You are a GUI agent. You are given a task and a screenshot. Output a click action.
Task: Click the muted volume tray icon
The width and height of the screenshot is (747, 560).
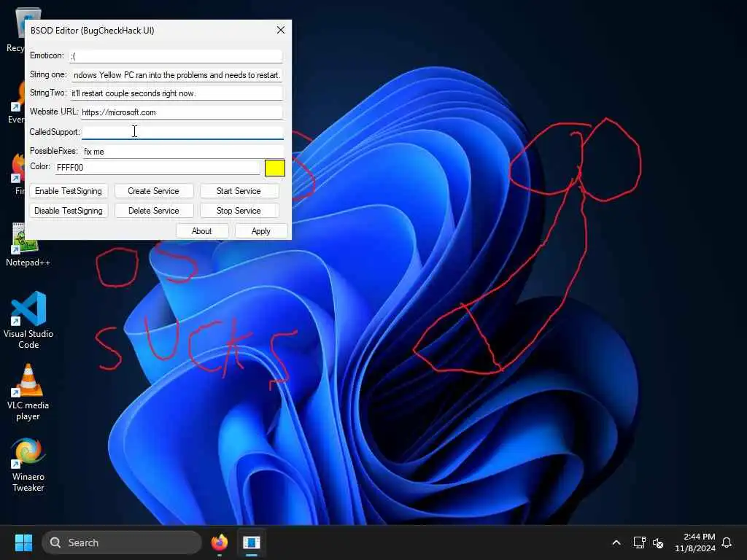[658, 542]
